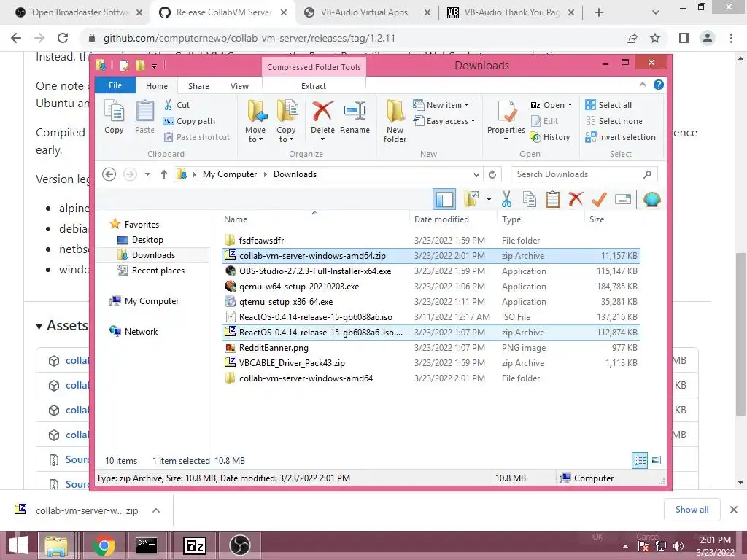Click the globe shell icon in the secondary toolbar
Image resolution: width=747 pixels, height=560 pixels.
tap(651, 199)
